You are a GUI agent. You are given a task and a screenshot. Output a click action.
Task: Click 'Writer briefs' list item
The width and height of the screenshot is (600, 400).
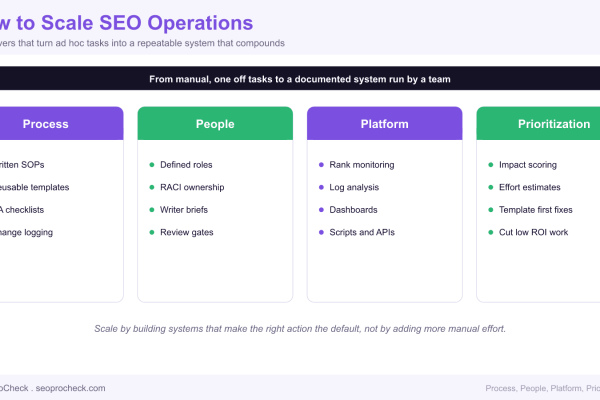(x=184, y=210)
